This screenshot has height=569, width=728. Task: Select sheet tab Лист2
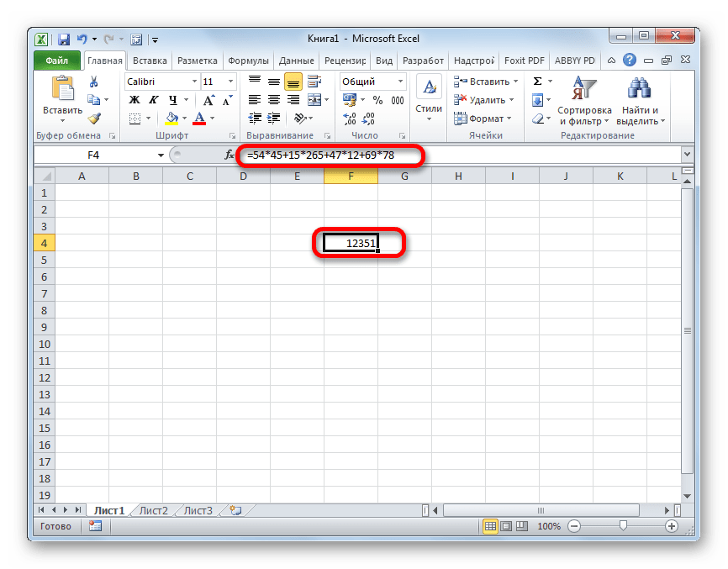pos(153,510)
